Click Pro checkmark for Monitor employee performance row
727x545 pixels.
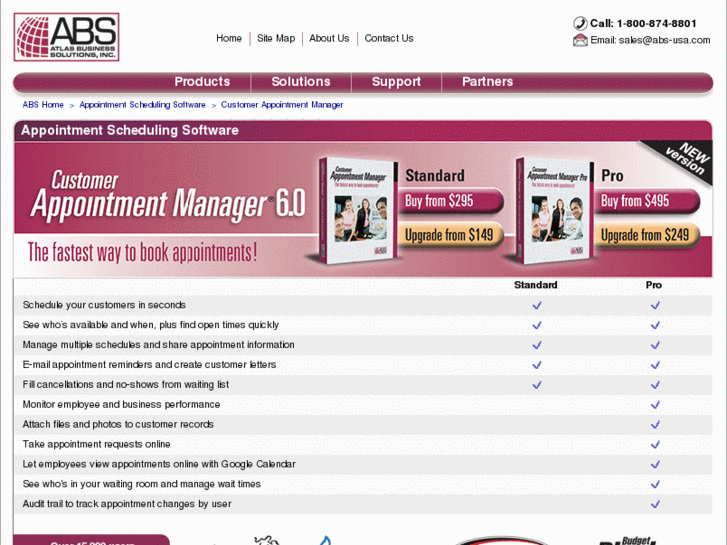coord(655,405)
